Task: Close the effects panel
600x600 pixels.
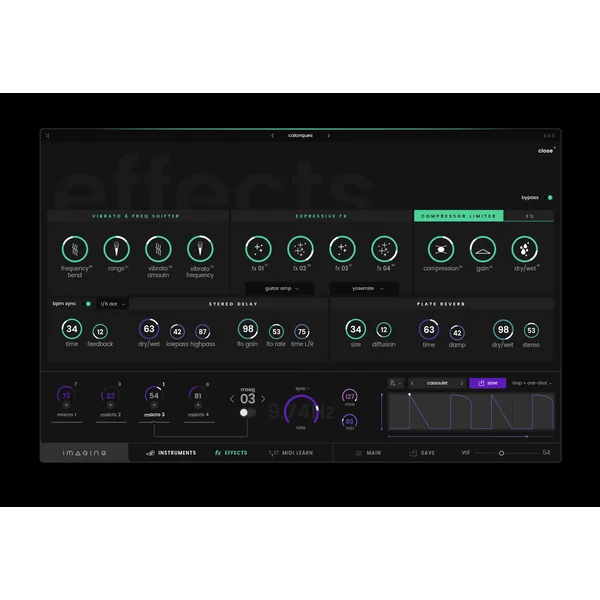Action: tap(546, 151)
